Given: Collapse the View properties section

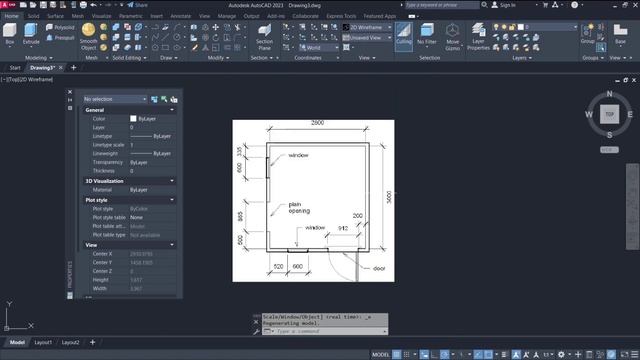Looking at the screenshot, I should click(x=172, y=245).
